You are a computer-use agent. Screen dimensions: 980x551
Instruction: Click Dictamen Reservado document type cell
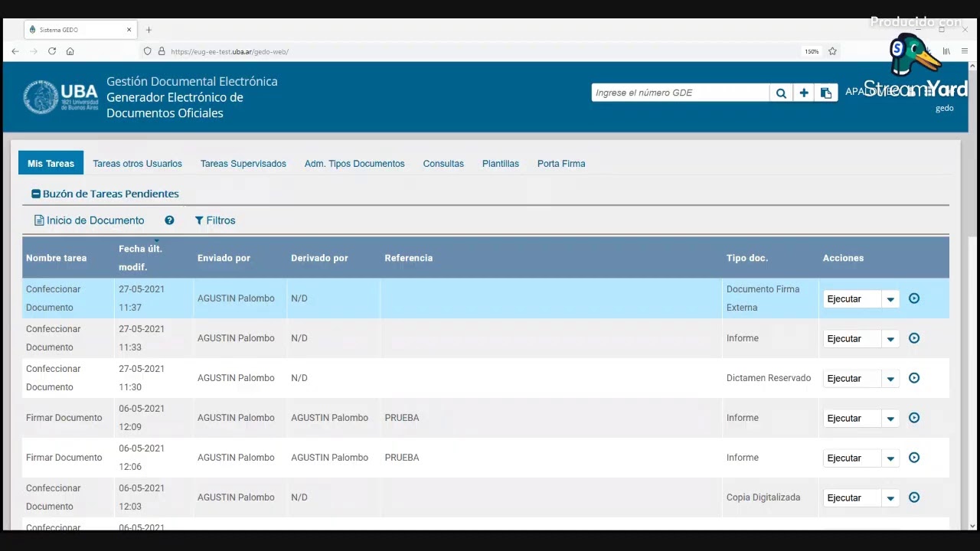pyautogui.click(x=769, y=378)
